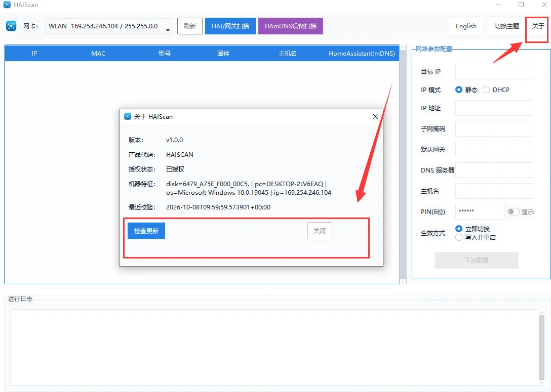This screenshot has width=551, height=392.
Task: Click the PIN(6位) password field
Action: (480, 211)
